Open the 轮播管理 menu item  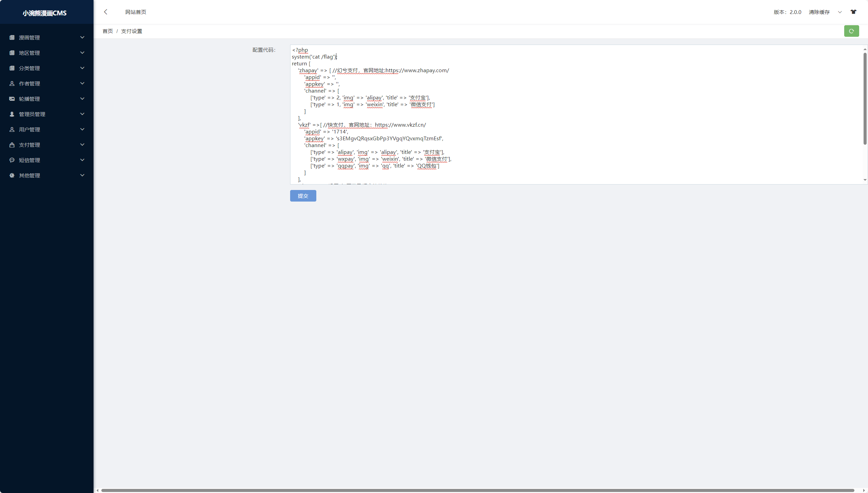(47, 99)
